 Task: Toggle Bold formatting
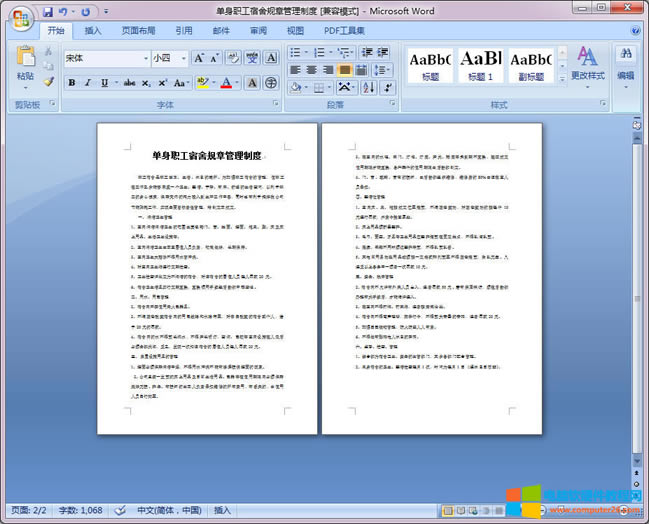coord(73,82)
